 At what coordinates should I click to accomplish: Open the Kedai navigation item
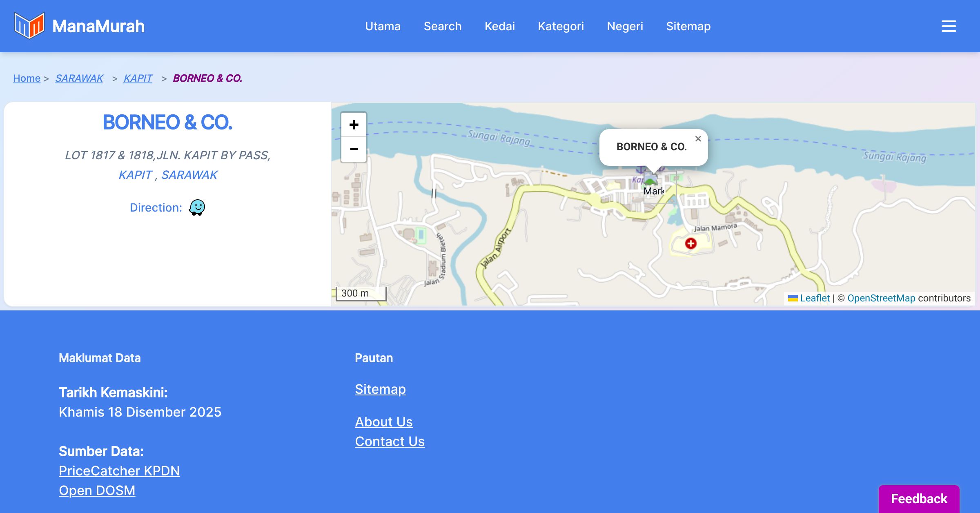499,26
